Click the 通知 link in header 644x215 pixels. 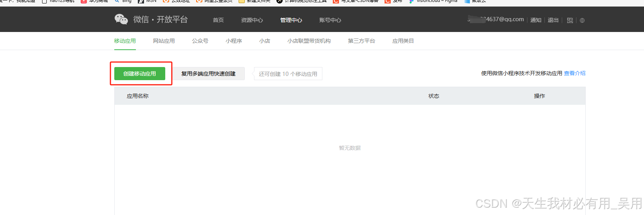(536, 20)
